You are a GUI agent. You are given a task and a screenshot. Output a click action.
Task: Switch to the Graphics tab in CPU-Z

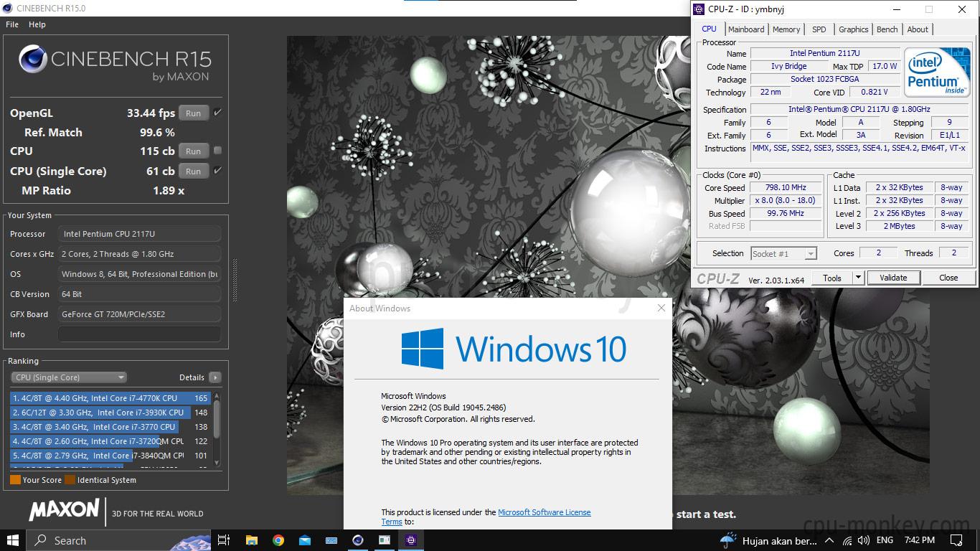(x=854, y=29)
